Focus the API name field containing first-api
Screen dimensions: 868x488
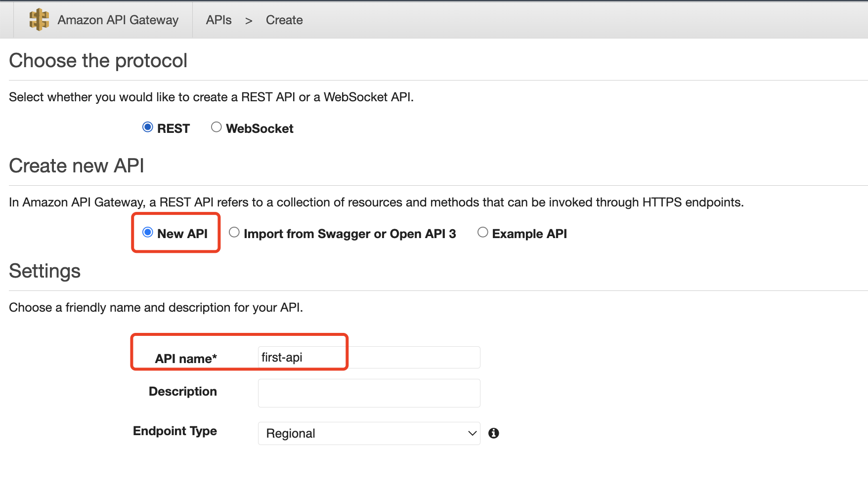point(369,357)
